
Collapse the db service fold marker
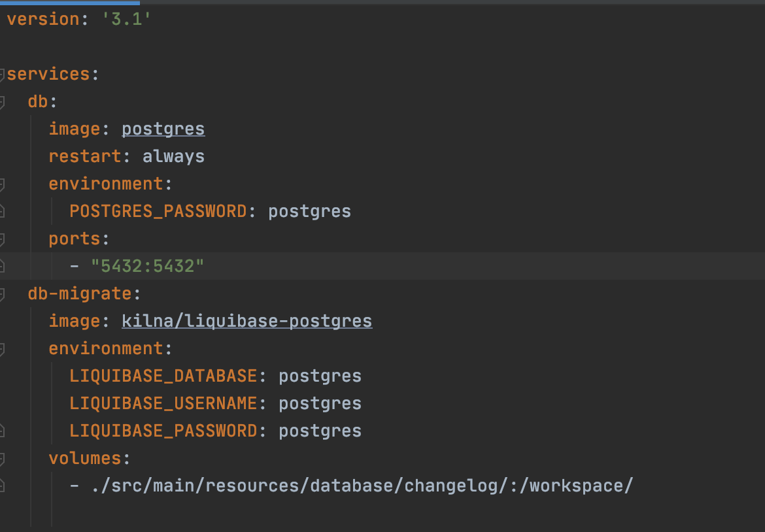[2, 102]
